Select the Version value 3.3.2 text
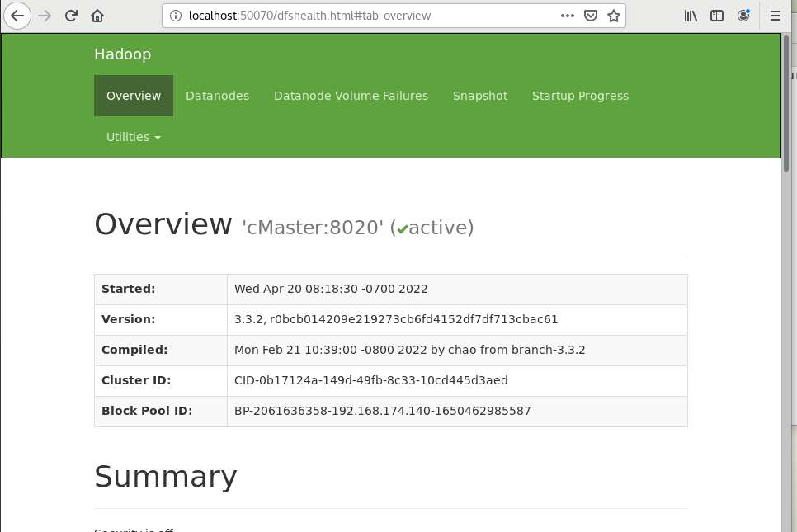797x532 pixels. tap(396, 319)
